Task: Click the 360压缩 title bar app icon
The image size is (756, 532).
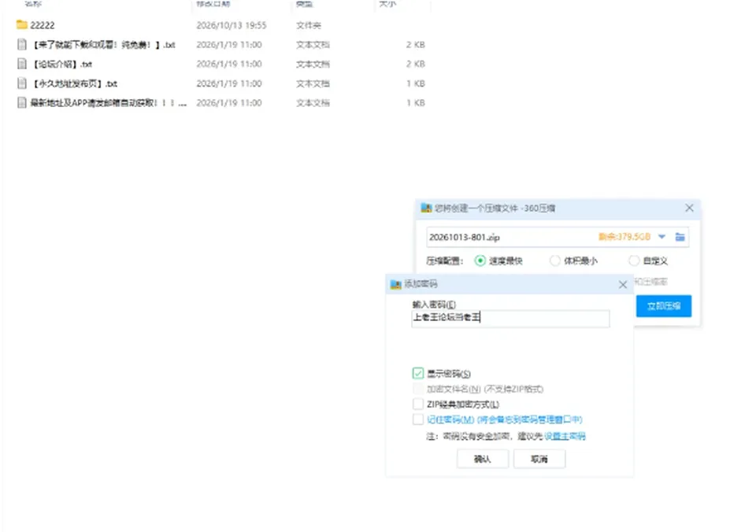Action: [x=426, y=208]
